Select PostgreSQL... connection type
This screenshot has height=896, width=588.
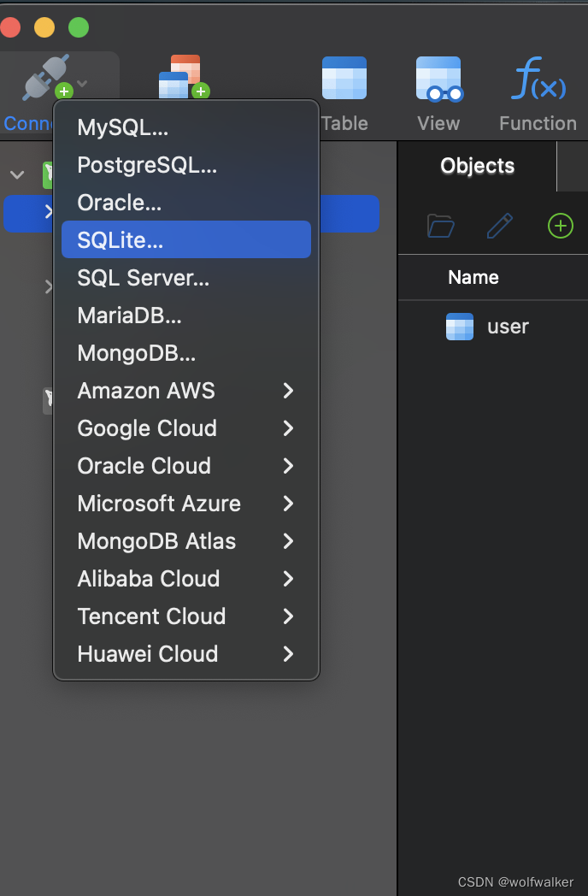coord(186,165)
